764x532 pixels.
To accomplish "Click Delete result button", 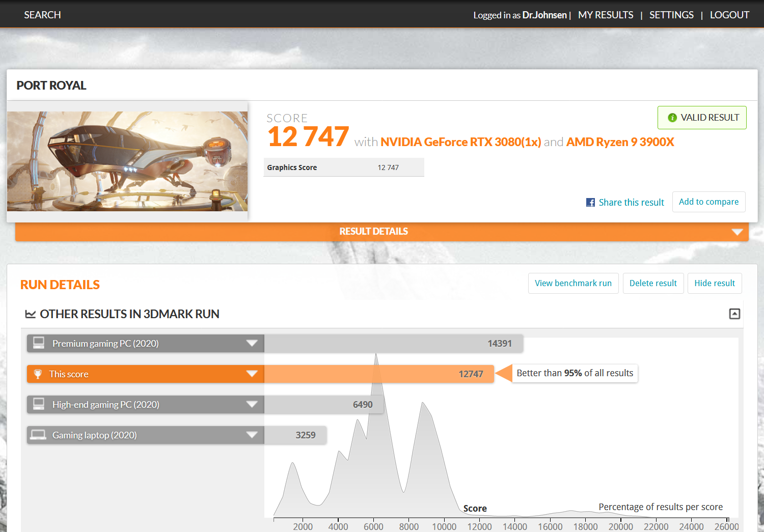I will [x=653, y=283].
